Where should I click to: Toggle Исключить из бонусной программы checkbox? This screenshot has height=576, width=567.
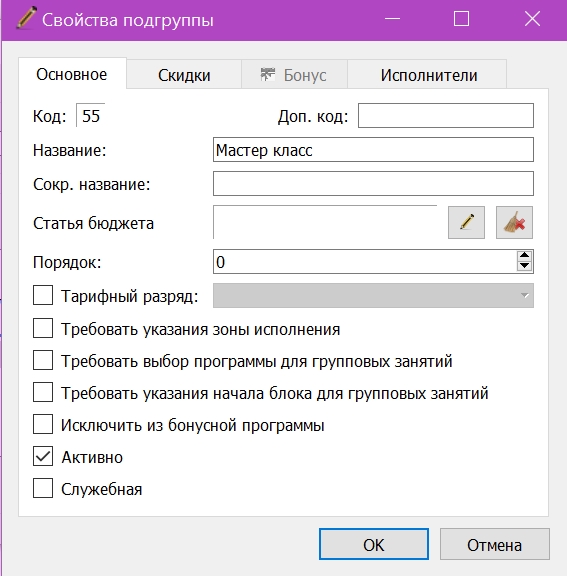click(43, 424)
